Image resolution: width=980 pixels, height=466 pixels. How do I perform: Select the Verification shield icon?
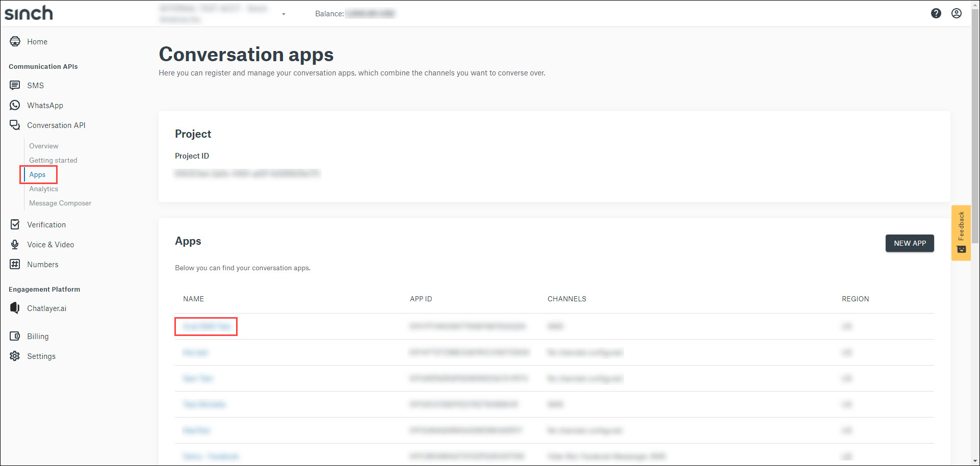click(15, 224)
